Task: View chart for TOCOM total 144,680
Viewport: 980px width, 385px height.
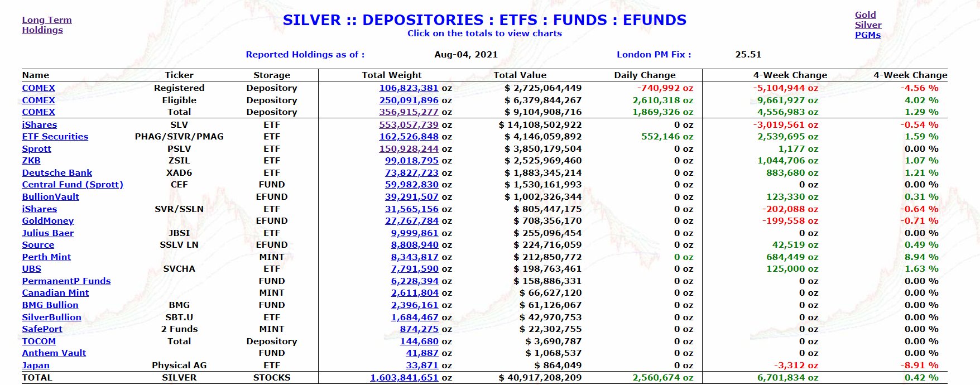Action: coord(419,341)
